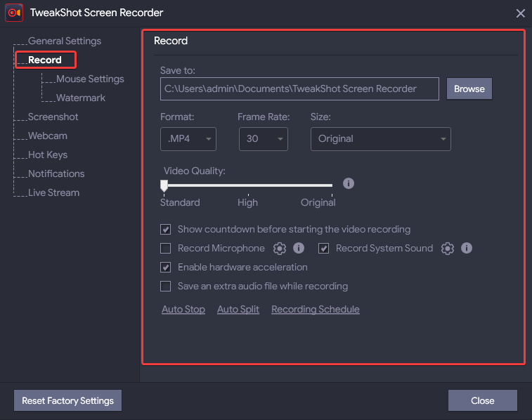Open Record System Sound gear settings
Screen dimensions: 532x420
[x=448, y=249]
